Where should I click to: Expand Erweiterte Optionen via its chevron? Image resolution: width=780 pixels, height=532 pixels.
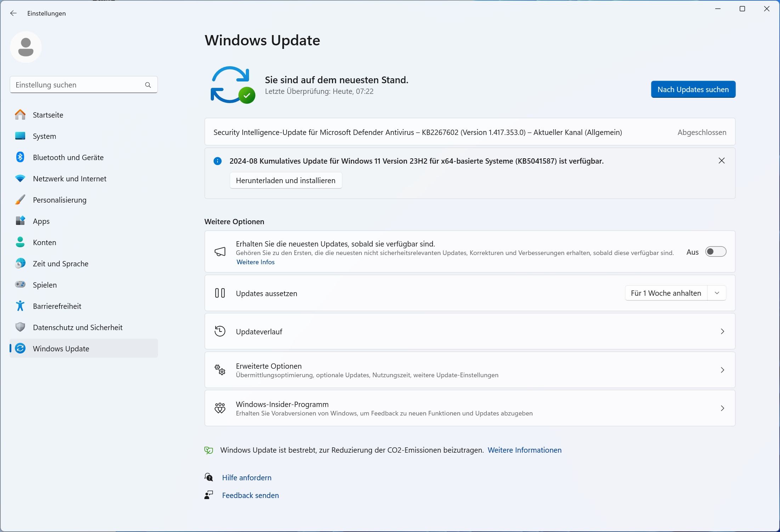tap(722, 370)
